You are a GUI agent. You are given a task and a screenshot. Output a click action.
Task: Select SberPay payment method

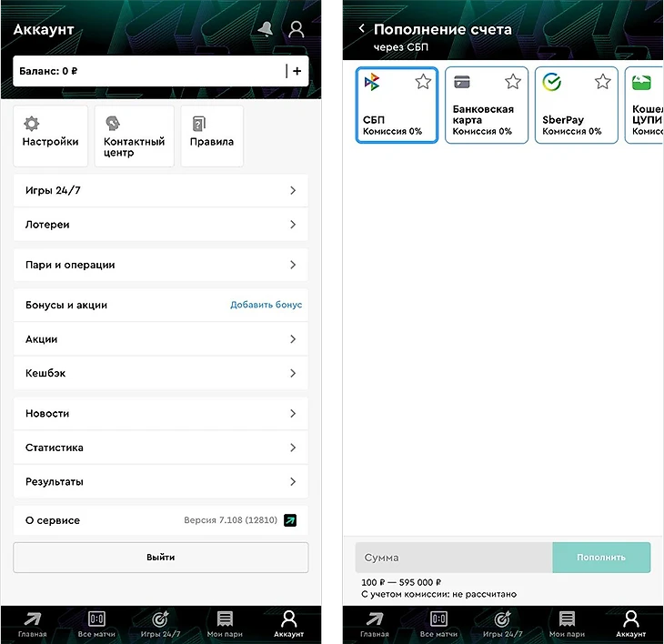click(577, 105)
